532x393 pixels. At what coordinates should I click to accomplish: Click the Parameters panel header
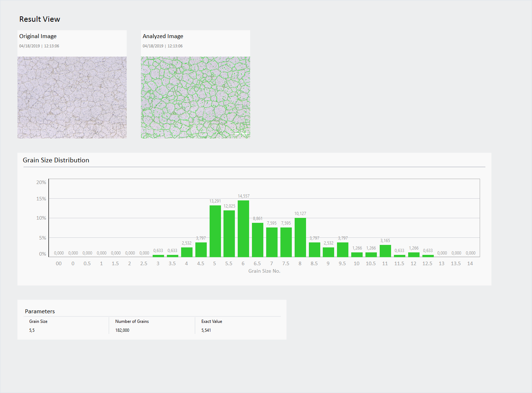[39, 311]
